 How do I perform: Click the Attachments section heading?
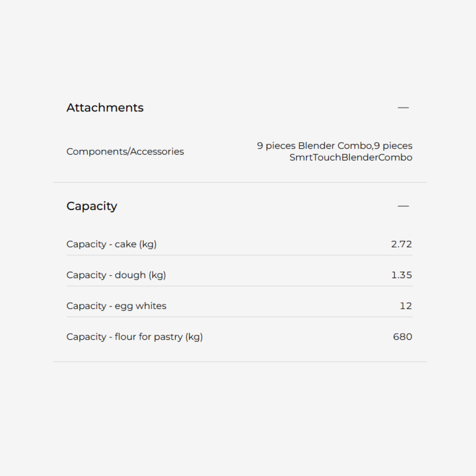(x=105, y=108)
